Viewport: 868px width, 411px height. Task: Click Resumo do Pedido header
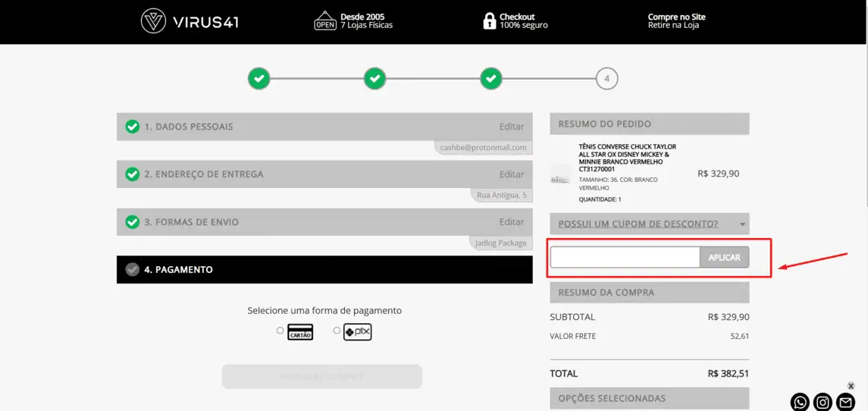650,124
